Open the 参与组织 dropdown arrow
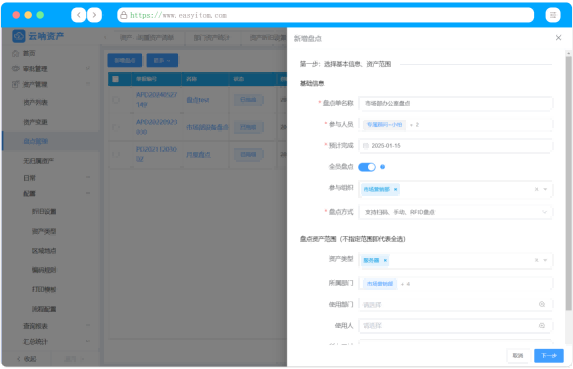Screen dimensions: 573x369 coord(545,189)
